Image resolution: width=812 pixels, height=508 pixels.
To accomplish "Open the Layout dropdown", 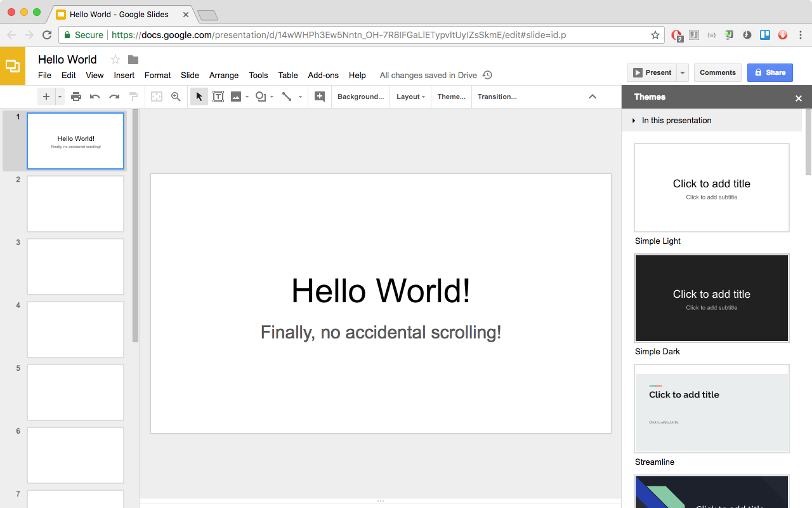I will click(410, 97).
